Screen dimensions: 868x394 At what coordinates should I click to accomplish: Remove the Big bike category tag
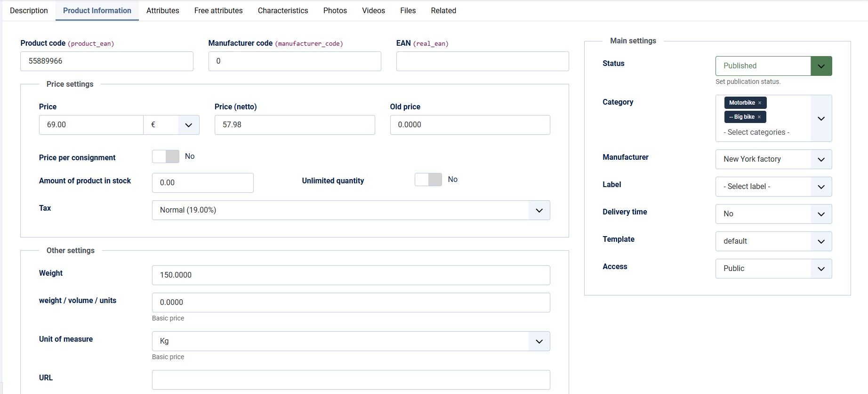[x=759, y=117]
